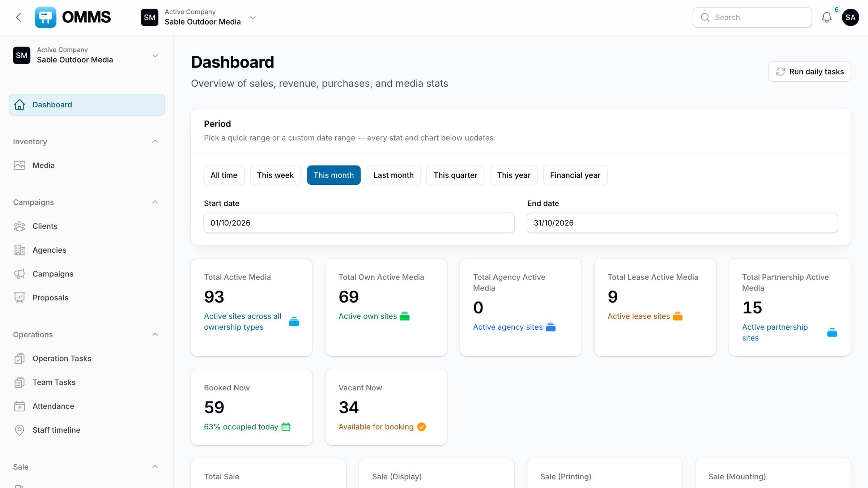Viewport: 868px width, 488px height.
Task: Go to the Dashboard menu item
Action: pos(87,105)
